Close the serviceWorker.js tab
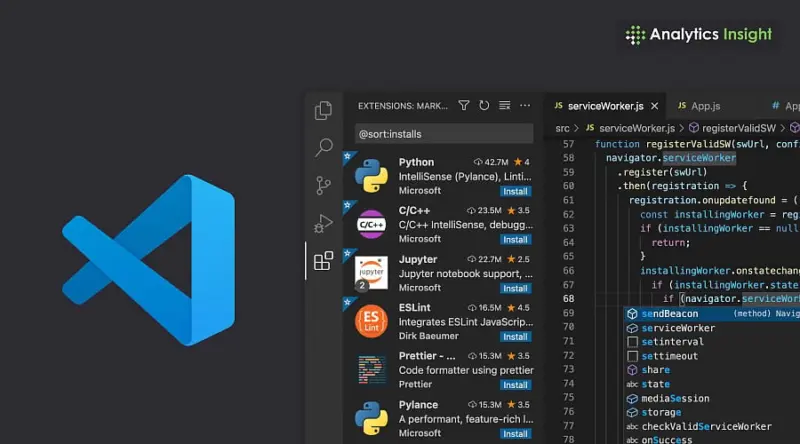800x444 pixels. (652, 106)
